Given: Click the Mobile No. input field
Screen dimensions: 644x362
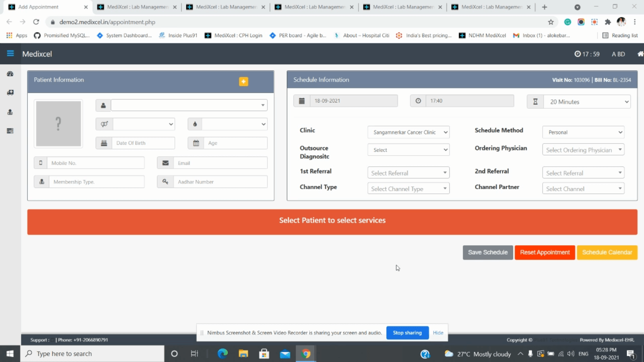Looking at the screenshot, I should coord(95,163).
